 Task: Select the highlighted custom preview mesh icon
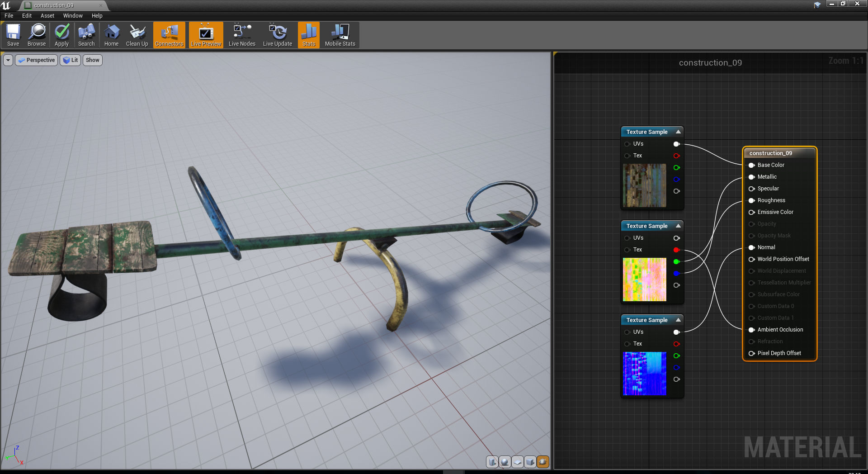tap(543, 462)
